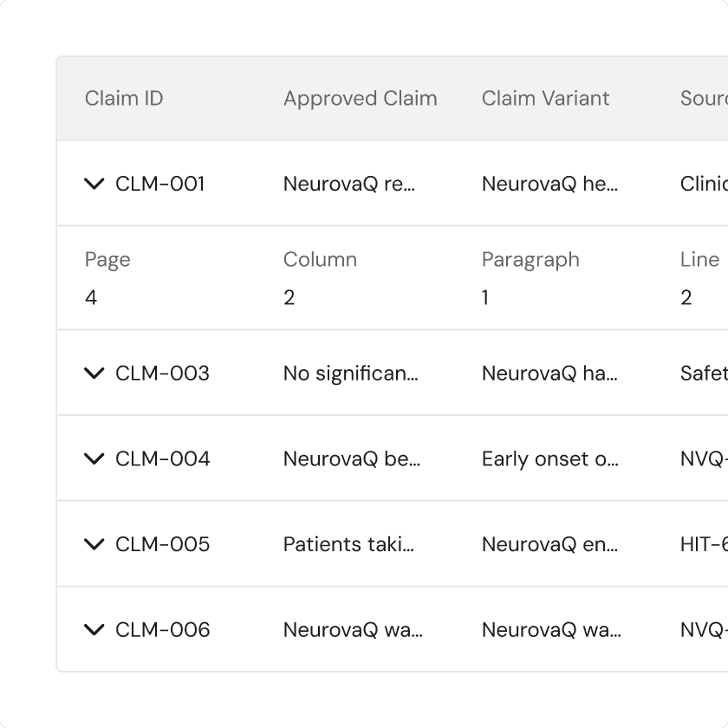Open the 'NeurovaQ re...' approved claim cell

tap(349, 184)
